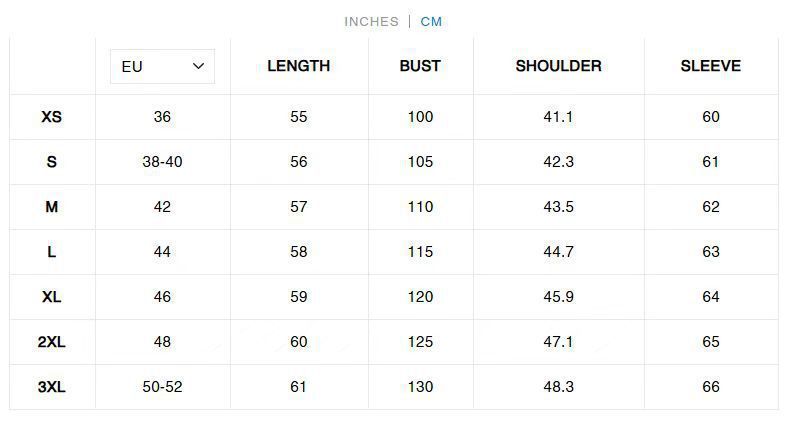Click the LENGTH column header

tap(298, 66)
